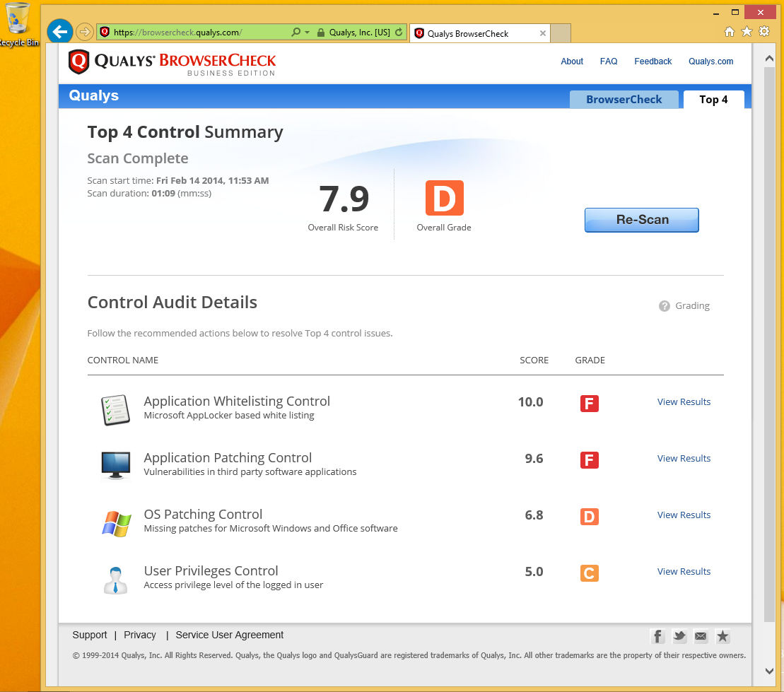Click the scrollbar down arrow
The height and width of the screenshot is (692, 784).
tap(769, 671)
